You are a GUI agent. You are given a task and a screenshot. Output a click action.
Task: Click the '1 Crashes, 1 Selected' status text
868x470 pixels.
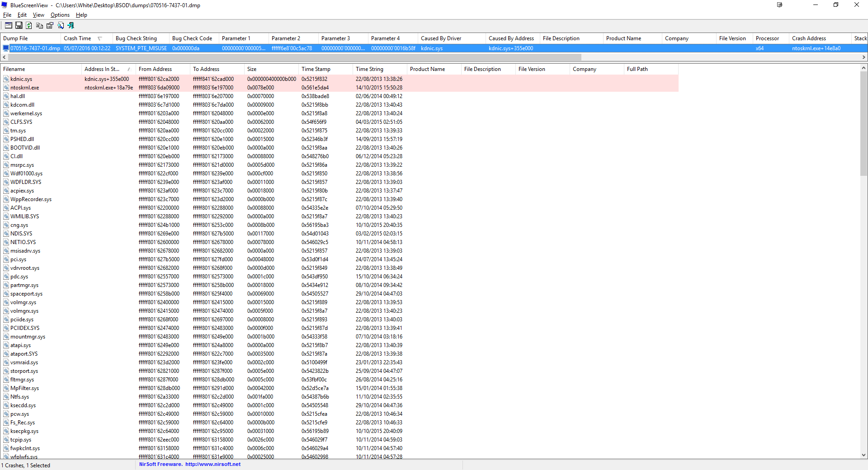[26, 465]
